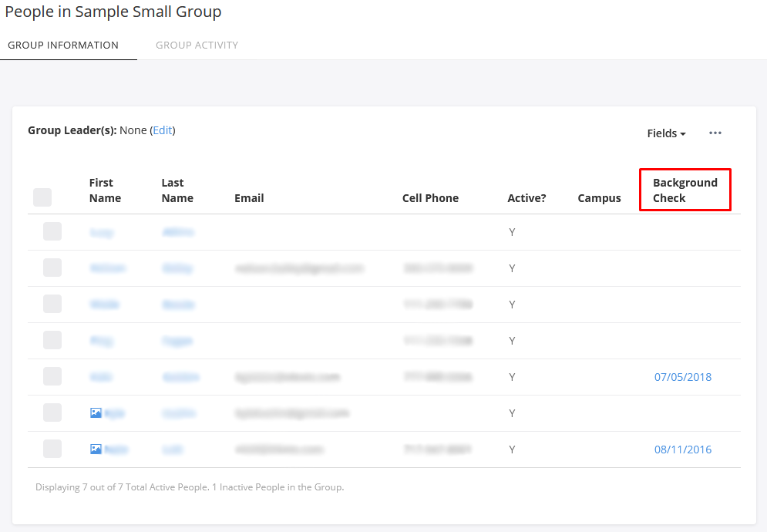Screen dimensions: 767x532
Task: Open the three-dot more options menu
Action: point(715,133)
